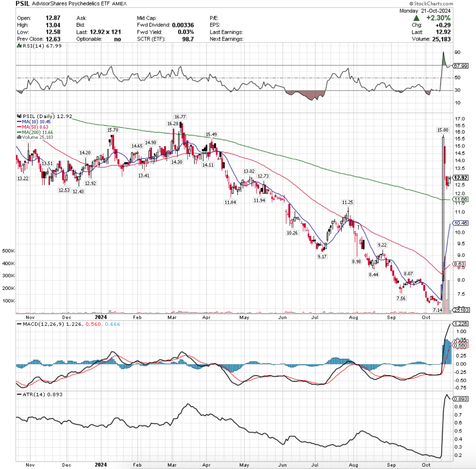The width and height of the screenshot is (476, 469).
Task: Click the green up-arrow change icon
Action: 416,18
